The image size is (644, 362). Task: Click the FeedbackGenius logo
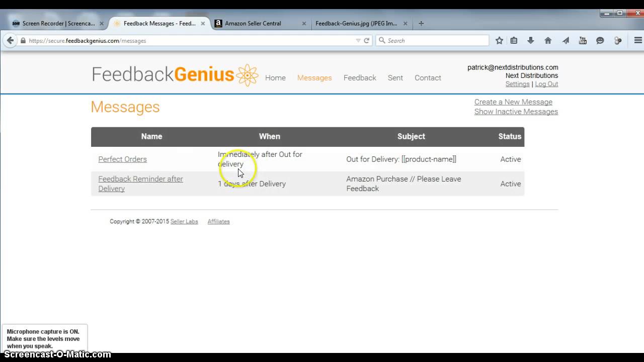[x=175, y=75]
